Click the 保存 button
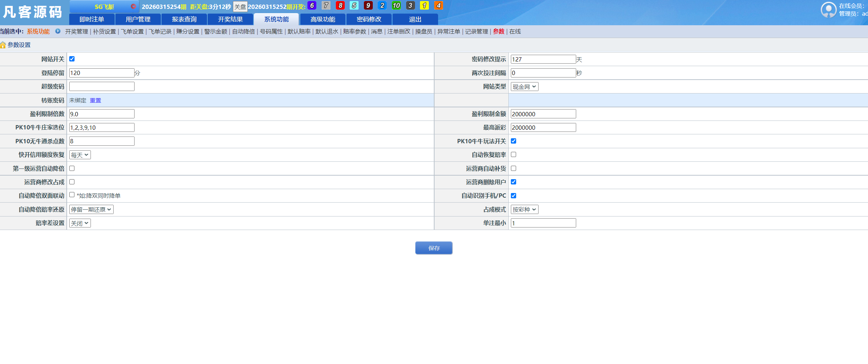The image size is (868, 364). pos(433,248)
